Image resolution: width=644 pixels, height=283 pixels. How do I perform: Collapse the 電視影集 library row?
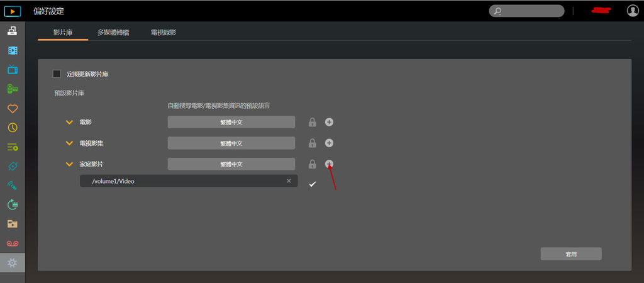[x=69, y=143]
